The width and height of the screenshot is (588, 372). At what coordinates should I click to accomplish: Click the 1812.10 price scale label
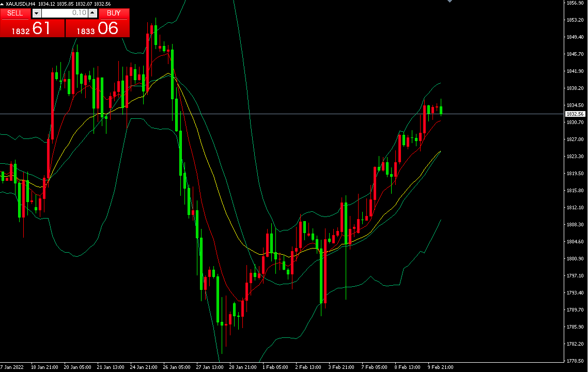pyautogui.click(x=575, y=207)
